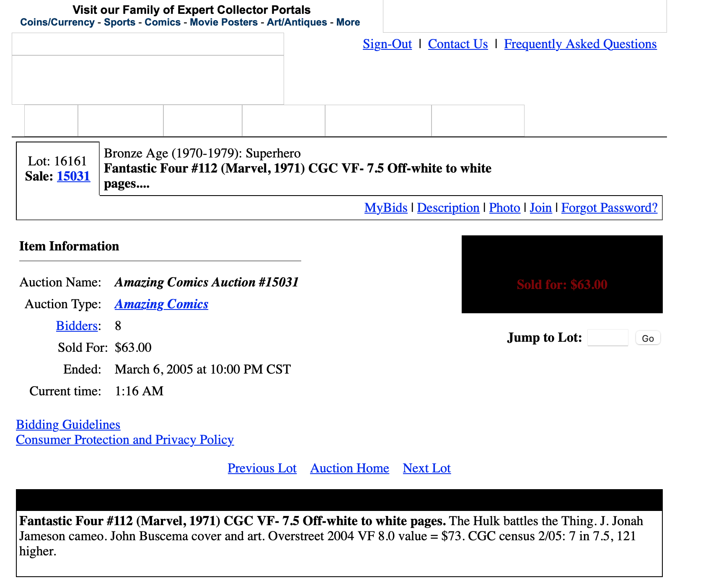This screenshot has height=588, width=703.
Task: Go to the Comics portal
Action: click(163, 22)
